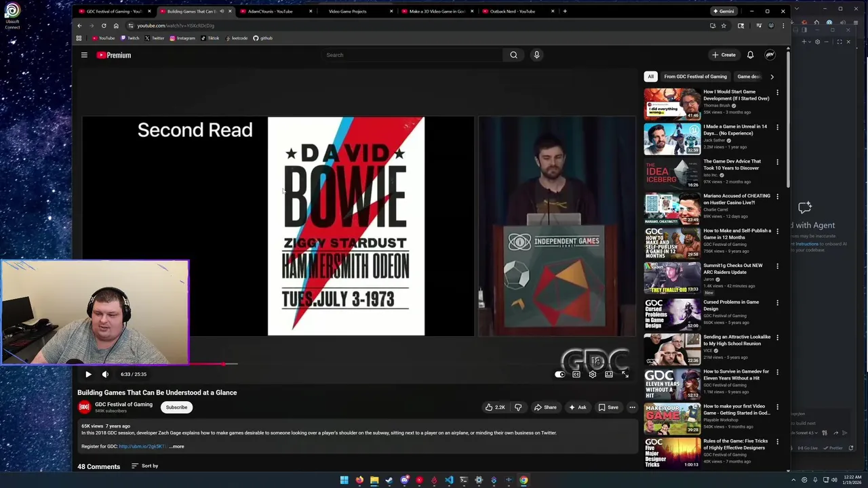Image resolution: width=868 pixels, height=488 pixels.
Task: Open the Gemini button in Chrome
Action: coord(724,11)
